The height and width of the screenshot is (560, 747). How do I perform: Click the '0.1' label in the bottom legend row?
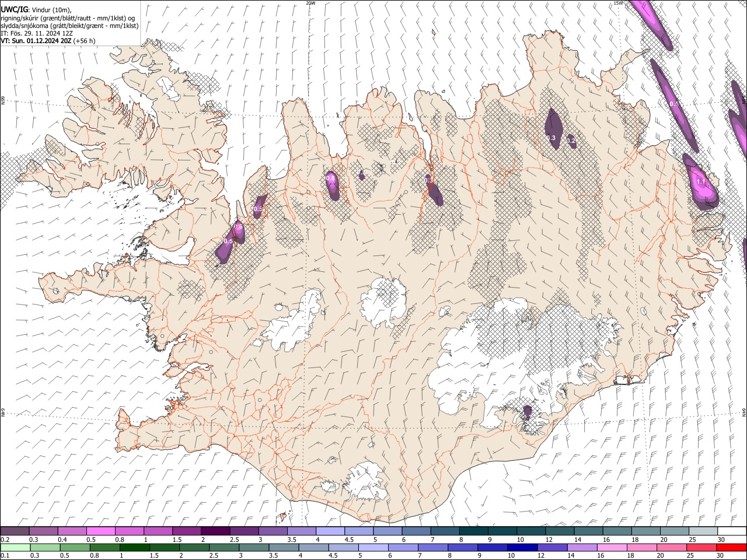pos(6,555)
